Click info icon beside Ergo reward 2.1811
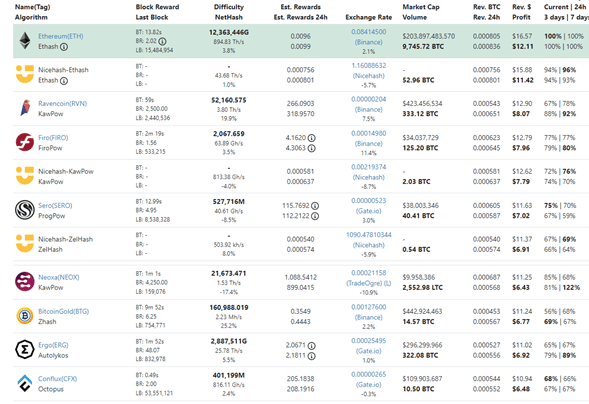This screenshot has height=404, width=589. coord(312,356)
